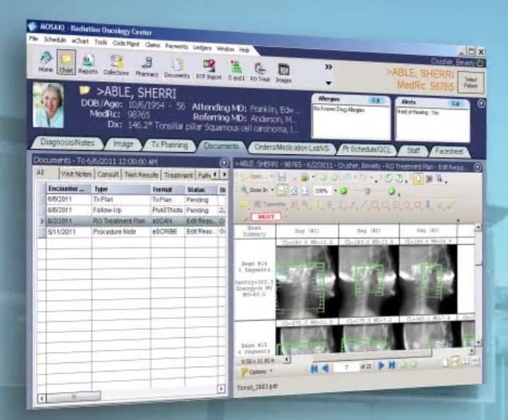
Task: Adjust the zoom slider in document viewer
Action: 366,192
